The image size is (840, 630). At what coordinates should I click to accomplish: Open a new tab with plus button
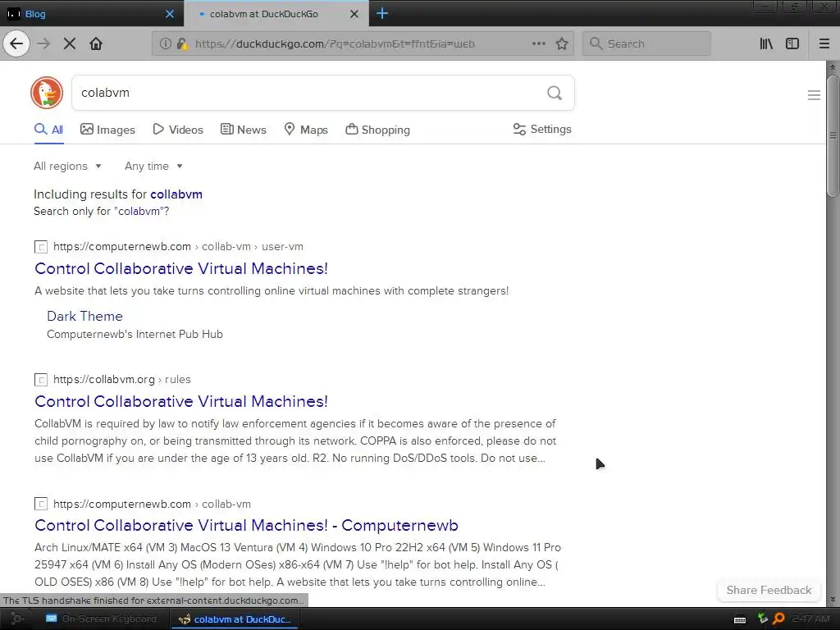click(x=382, y=13)
